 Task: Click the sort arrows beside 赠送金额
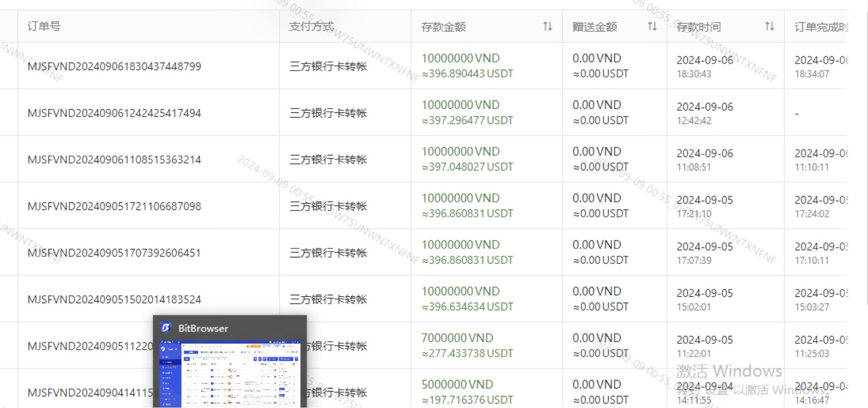[x=652, y=27]
